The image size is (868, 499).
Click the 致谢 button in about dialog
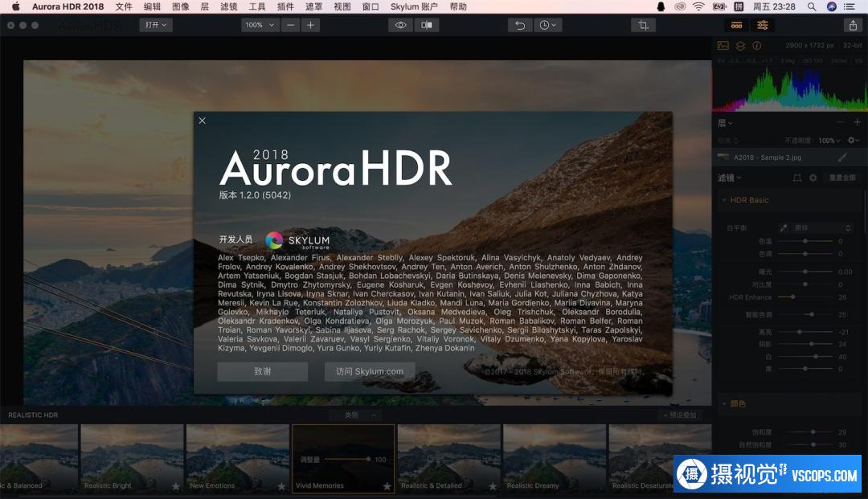point(262,371)
